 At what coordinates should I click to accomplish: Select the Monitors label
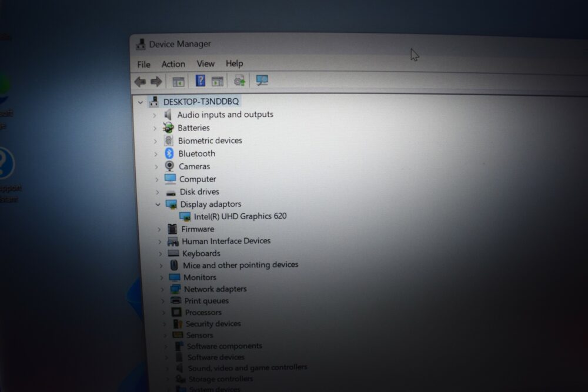tap(200, 277)
